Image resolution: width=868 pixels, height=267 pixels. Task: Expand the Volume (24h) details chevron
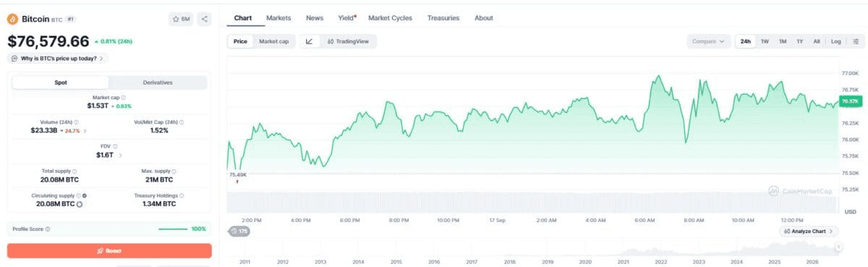(85, 131)
